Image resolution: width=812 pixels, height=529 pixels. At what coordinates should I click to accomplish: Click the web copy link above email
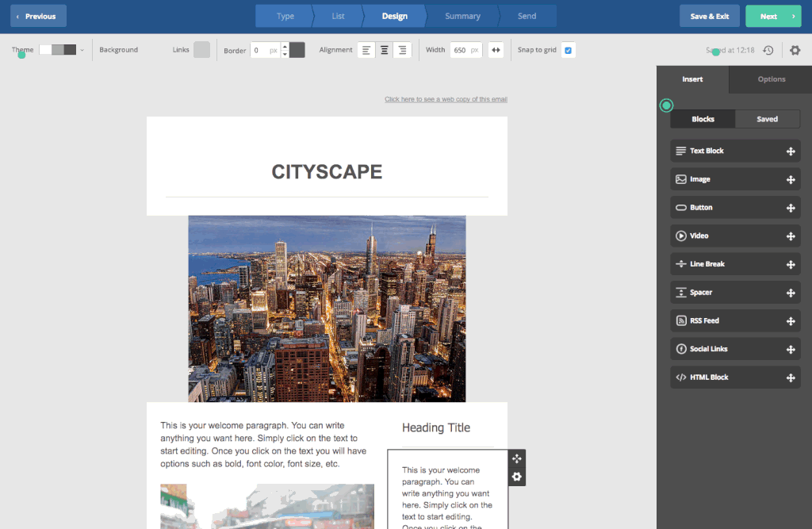click(x=446, y=99)
